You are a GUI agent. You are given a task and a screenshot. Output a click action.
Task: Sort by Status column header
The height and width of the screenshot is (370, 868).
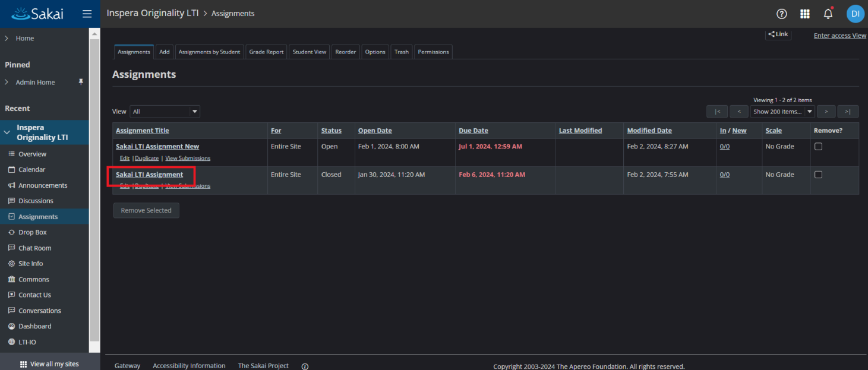pyautogui.click(x=332, y=131)
